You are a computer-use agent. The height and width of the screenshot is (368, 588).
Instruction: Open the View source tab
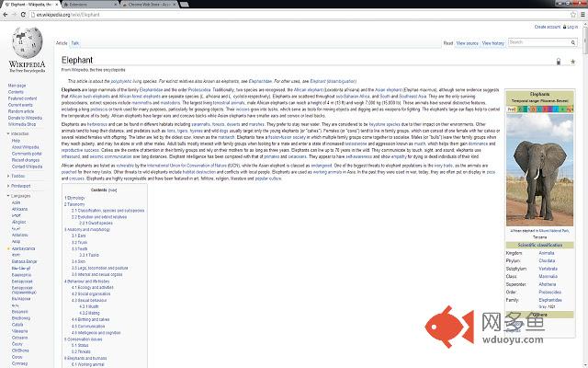click(x=468, y=43)
